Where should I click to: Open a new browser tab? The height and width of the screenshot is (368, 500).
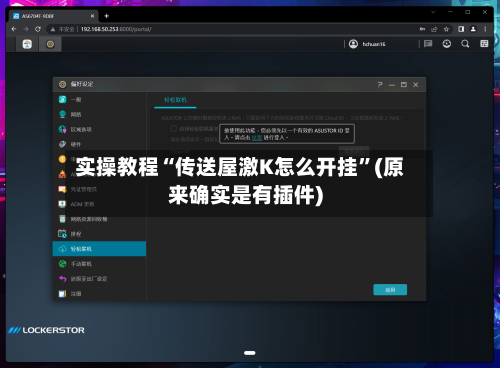106,16
